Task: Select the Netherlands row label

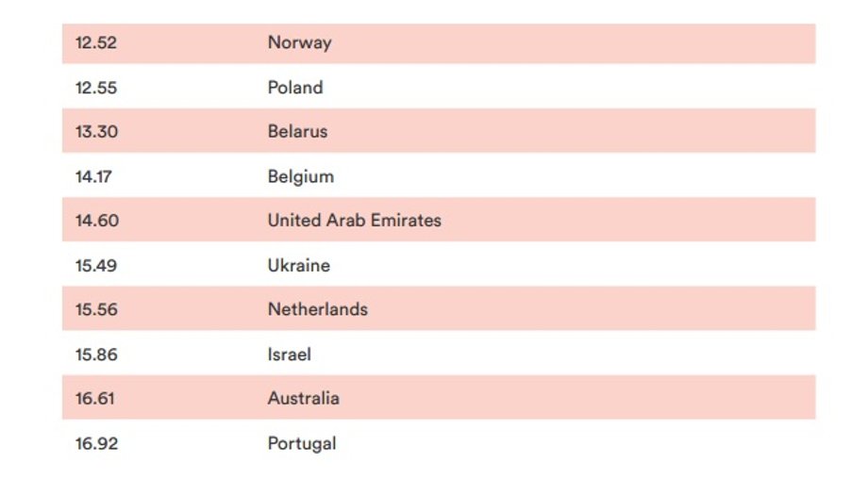Action: tap(317, 309)
